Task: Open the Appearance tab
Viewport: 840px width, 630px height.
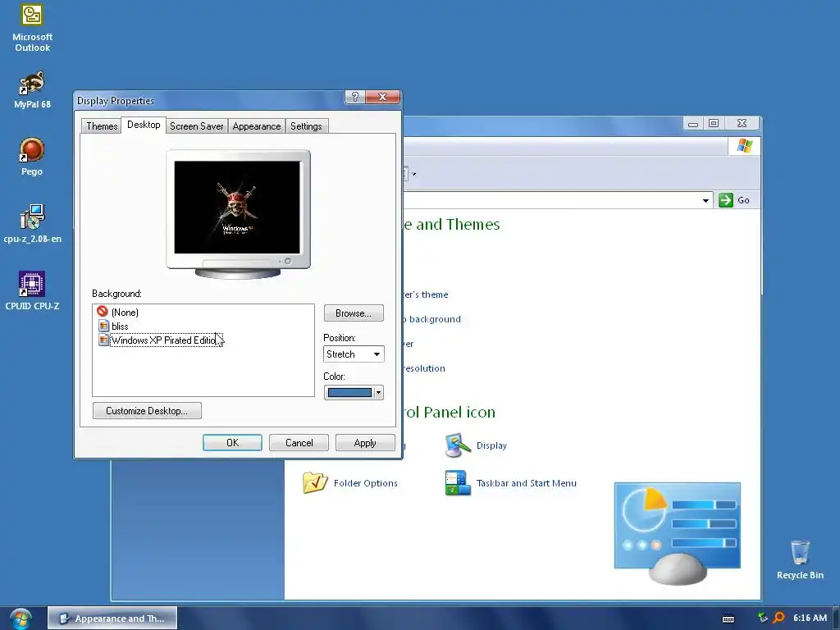Action: click(x=257, y=126)
